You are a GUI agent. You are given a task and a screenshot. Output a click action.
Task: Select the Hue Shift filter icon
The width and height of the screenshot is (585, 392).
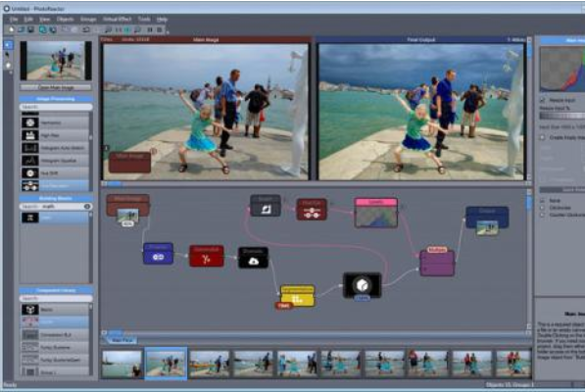pos(29,173)
